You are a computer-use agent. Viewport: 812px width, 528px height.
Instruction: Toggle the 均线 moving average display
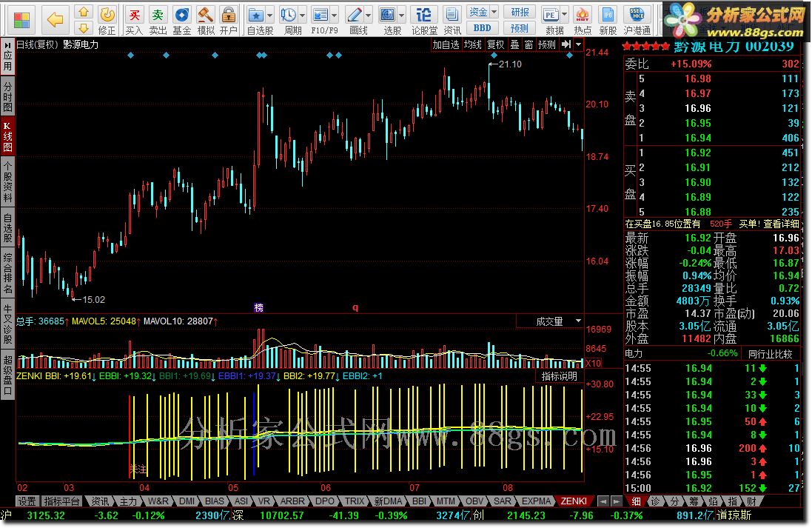(x=472, y=44)
